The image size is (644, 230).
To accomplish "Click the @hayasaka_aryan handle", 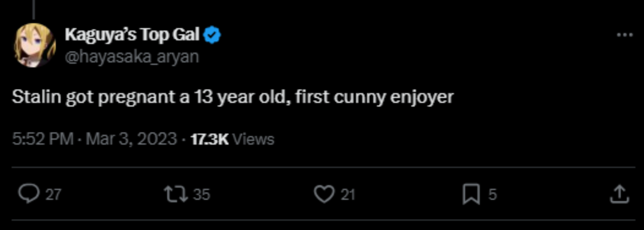I will coord(131,57).
